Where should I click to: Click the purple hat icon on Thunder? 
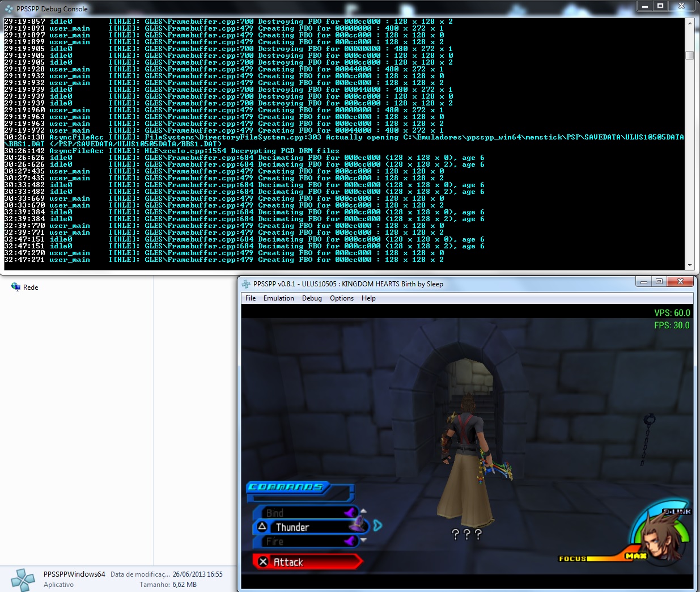point(357,525)
